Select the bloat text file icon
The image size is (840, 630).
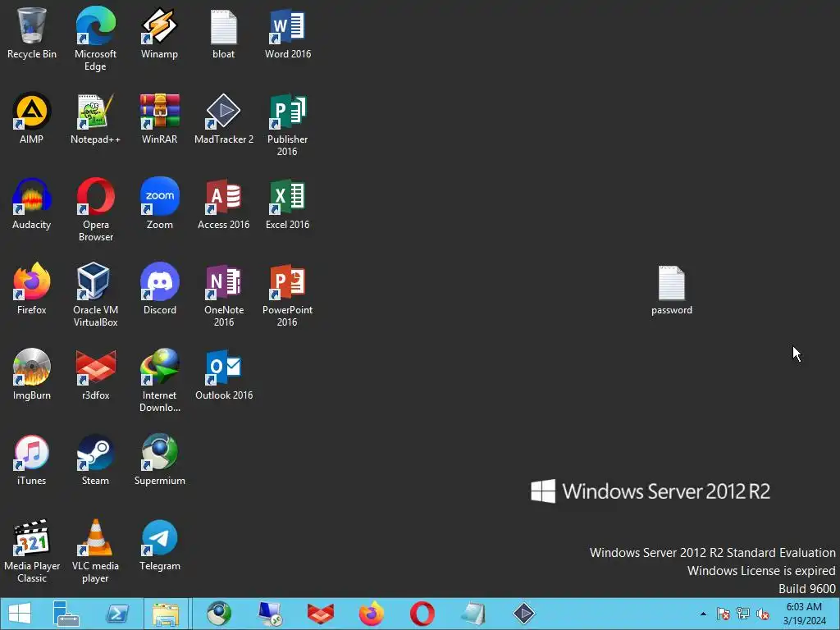(x=224, y=33)
